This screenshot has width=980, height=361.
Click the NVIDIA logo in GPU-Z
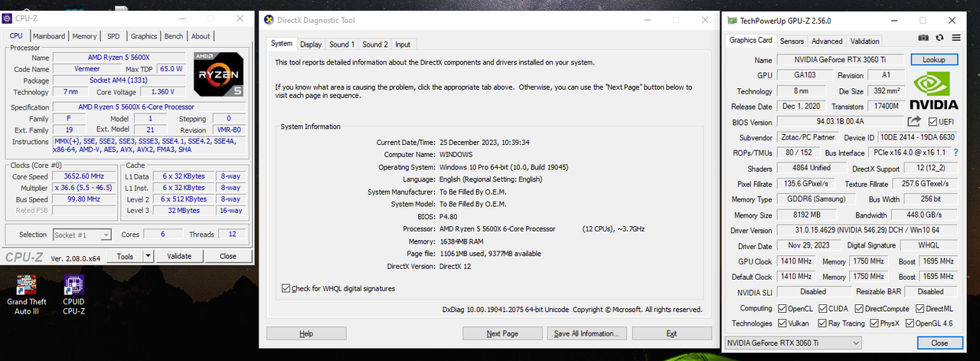pos(934,90)
